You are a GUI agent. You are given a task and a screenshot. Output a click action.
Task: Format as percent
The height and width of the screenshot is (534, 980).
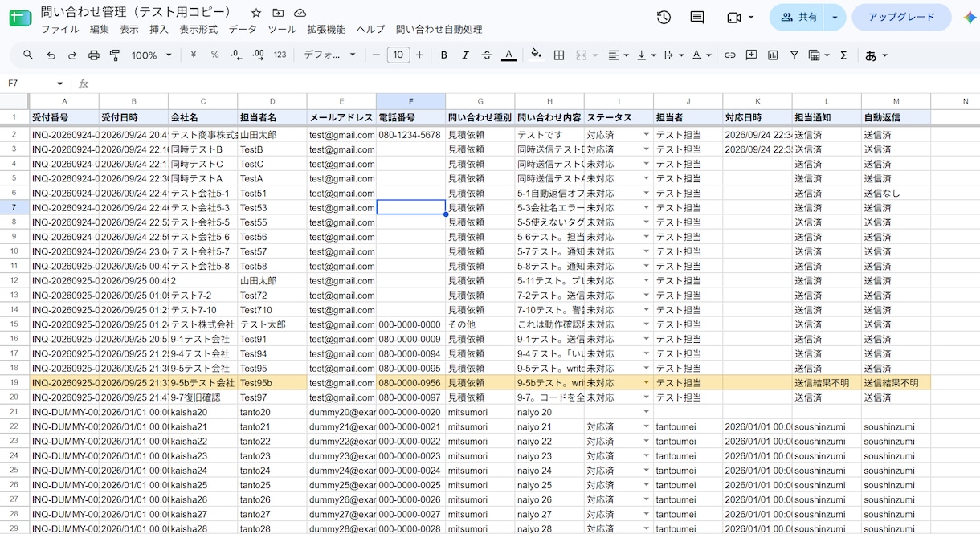[214, 55]
